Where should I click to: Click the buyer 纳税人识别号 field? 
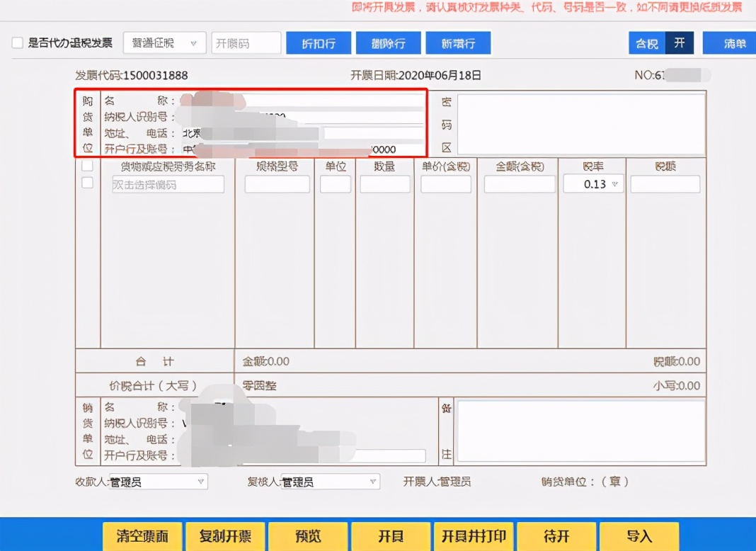coord(302,117)
